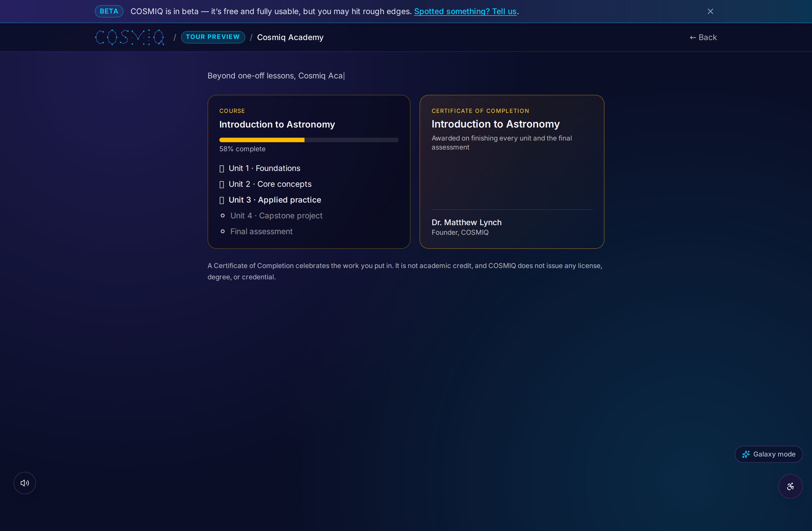Click the sparkle icon on Galaxy mode
812x531 pixels.
pos(746,454)
